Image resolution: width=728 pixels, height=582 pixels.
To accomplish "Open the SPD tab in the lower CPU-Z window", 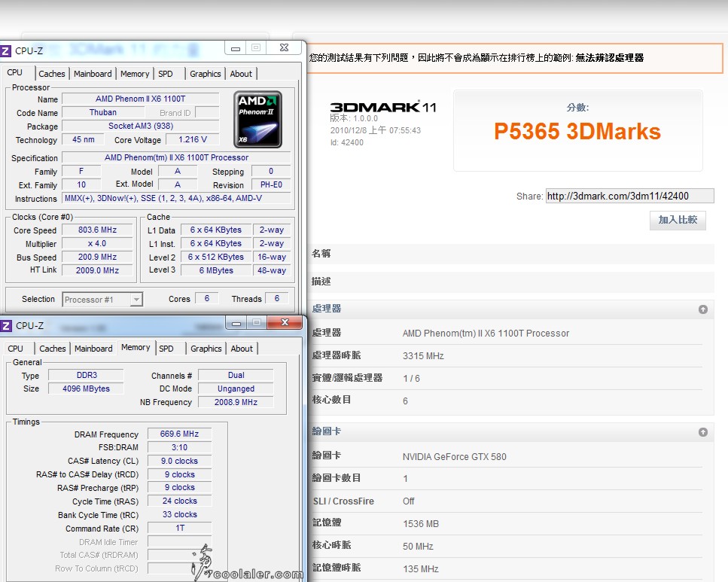I will pos(166,349).
